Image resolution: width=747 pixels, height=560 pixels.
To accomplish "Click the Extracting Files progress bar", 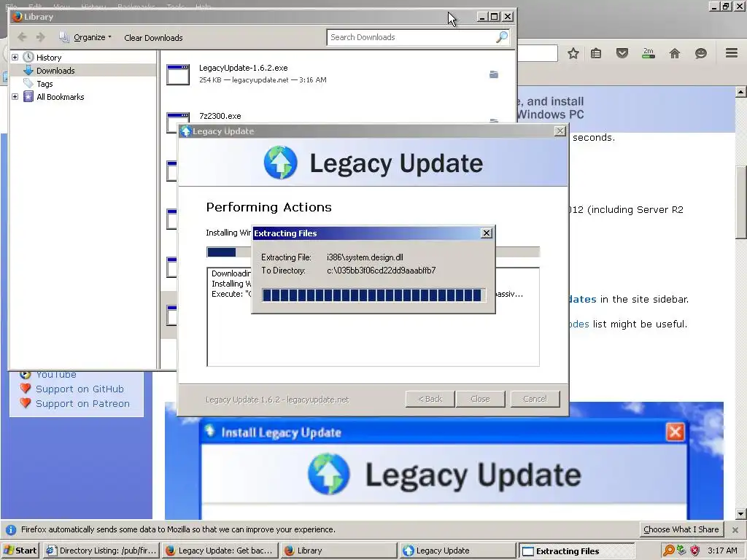I will pyautogui.click(x=373, y=295).
